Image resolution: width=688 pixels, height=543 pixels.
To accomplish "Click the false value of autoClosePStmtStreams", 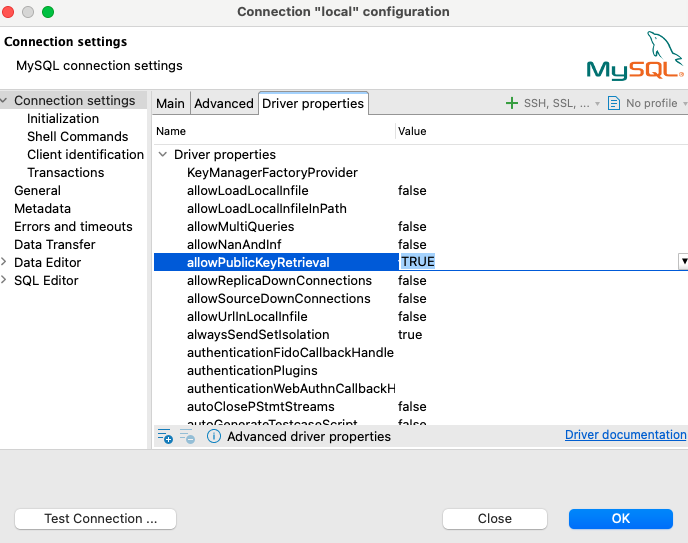I will point(412,406).
